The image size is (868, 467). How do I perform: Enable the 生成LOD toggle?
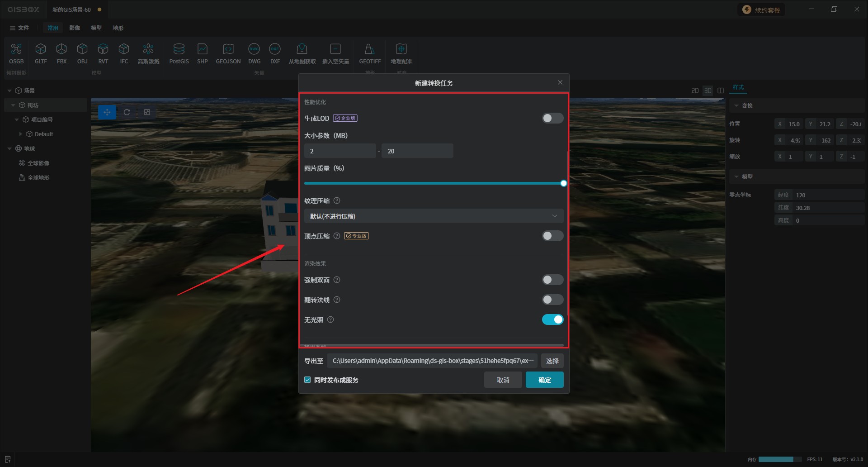(552, 119)
